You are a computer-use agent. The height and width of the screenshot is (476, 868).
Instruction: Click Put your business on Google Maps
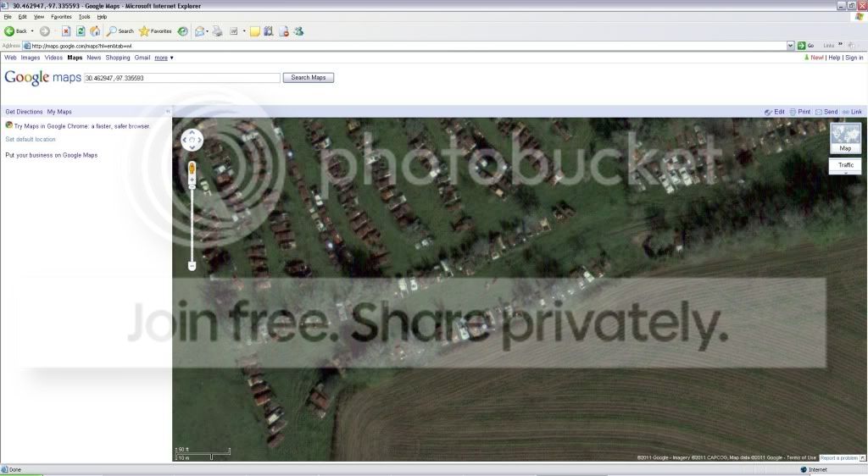pos(52,155)
